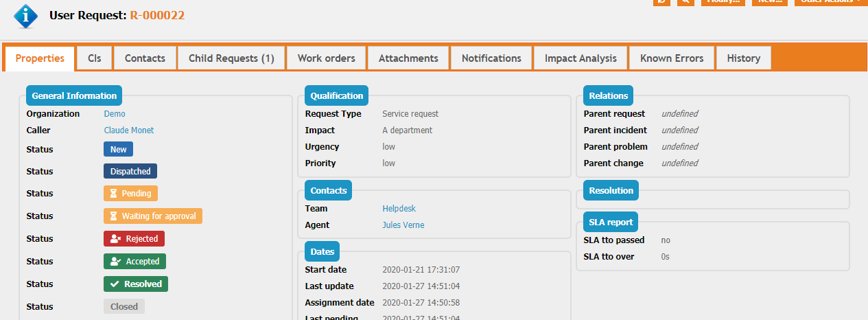Screen dimensions: 868x320
Task: Click the Demo organization link
Action: click(x=115, y=114)
